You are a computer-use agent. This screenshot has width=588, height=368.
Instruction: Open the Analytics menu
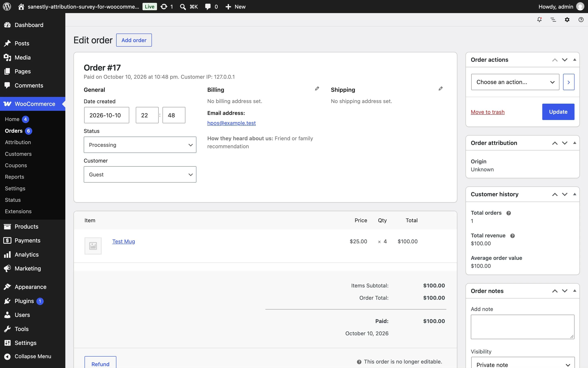pyautogui.click(x=32, y=255)
